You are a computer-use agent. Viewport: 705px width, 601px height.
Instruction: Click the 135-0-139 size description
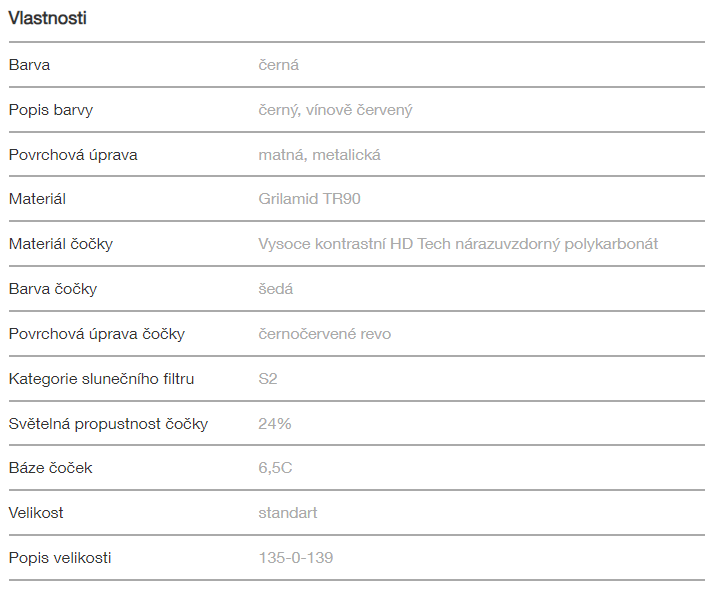(295, 558)
